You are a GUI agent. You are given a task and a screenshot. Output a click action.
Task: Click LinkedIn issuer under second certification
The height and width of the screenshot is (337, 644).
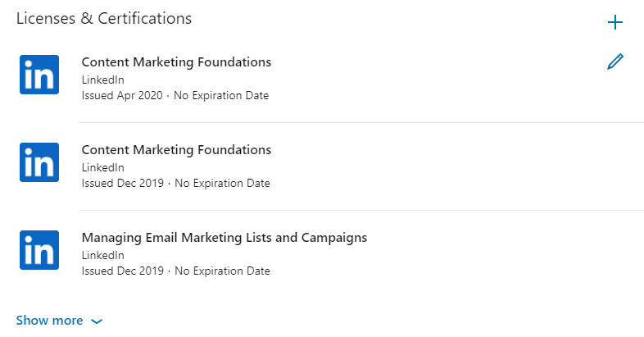coord(102,167)
